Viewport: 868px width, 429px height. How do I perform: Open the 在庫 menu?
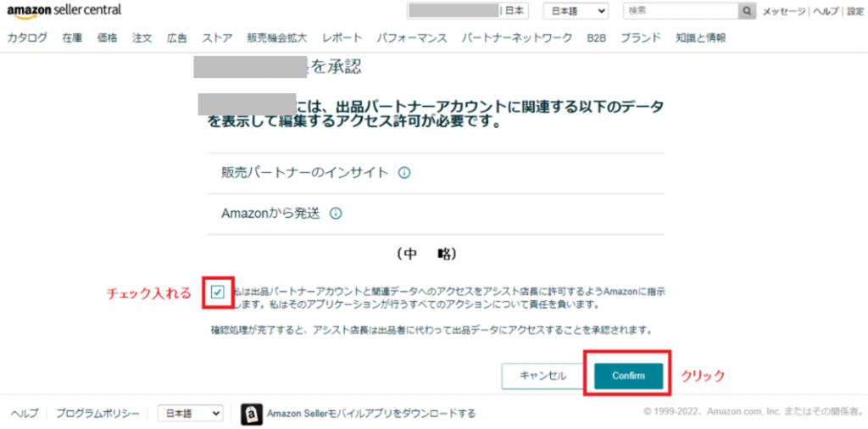point(73,38)
